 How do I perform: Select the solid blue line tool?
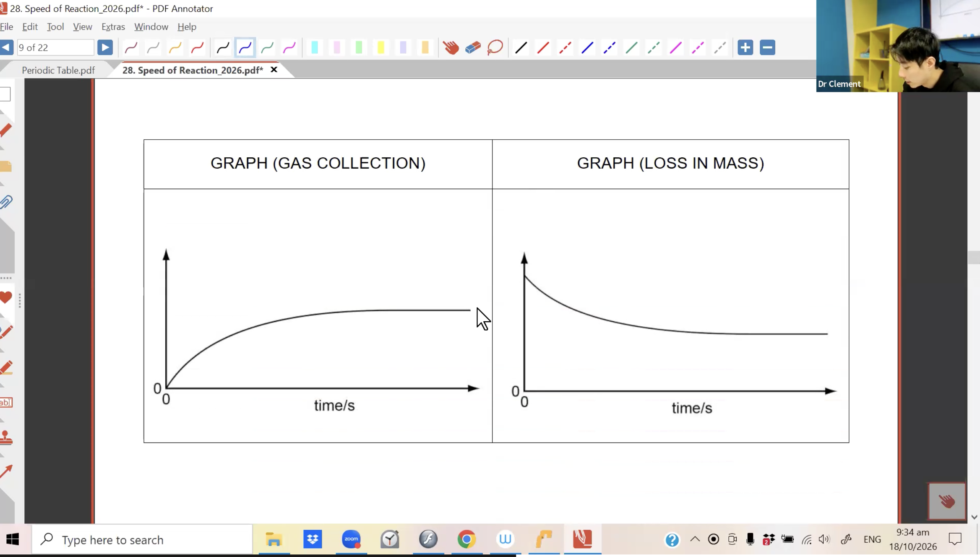click(x=587, y=47)
